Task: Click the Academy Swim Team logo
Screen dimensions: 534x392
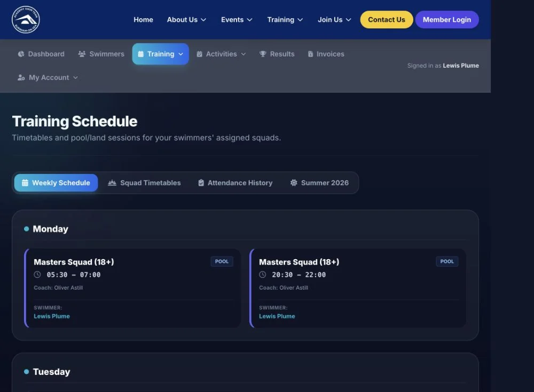Action: pyautogui.click(x=26, y=20)
